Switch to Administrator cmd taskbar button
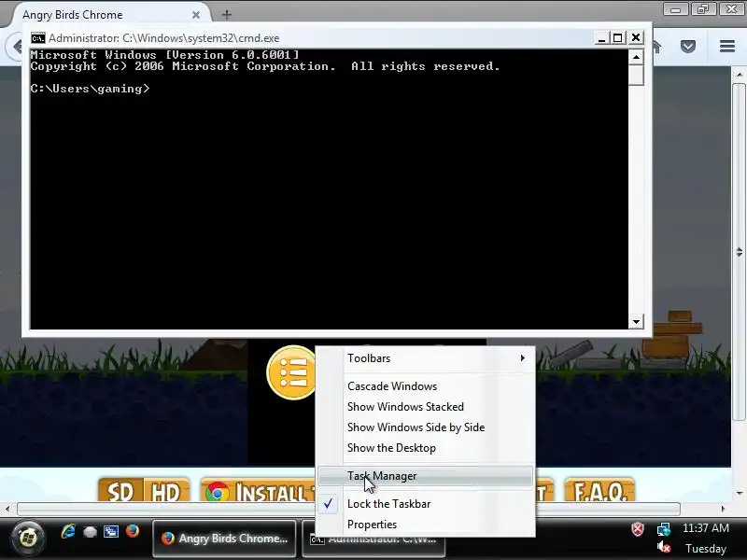747x560 pixels. [x=373, y=547]
